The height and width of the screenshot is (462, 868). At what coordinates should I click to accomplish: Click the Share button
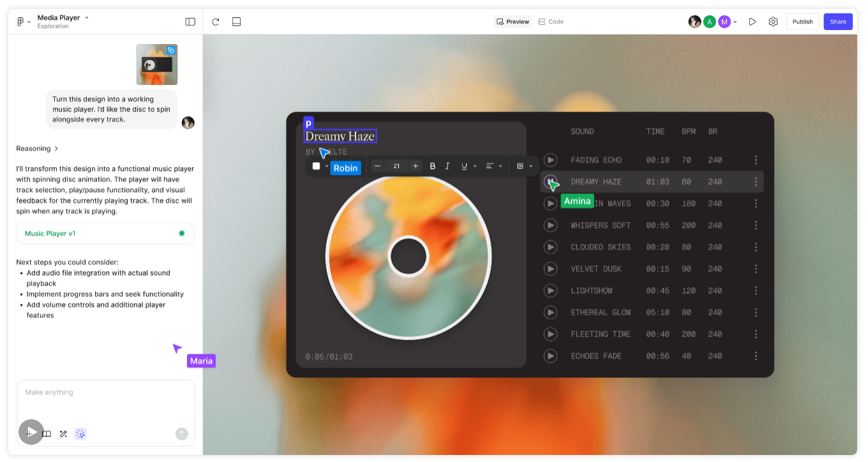pos(838,22)
